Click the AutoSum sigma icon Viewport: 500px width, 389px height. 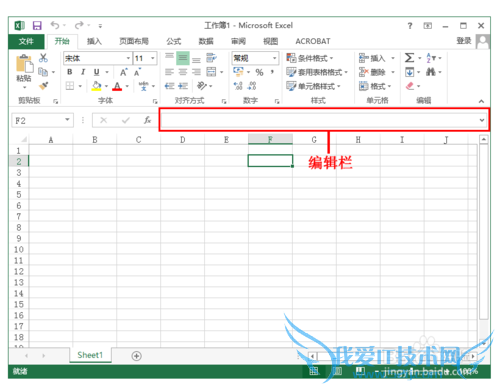pos(409,58)
